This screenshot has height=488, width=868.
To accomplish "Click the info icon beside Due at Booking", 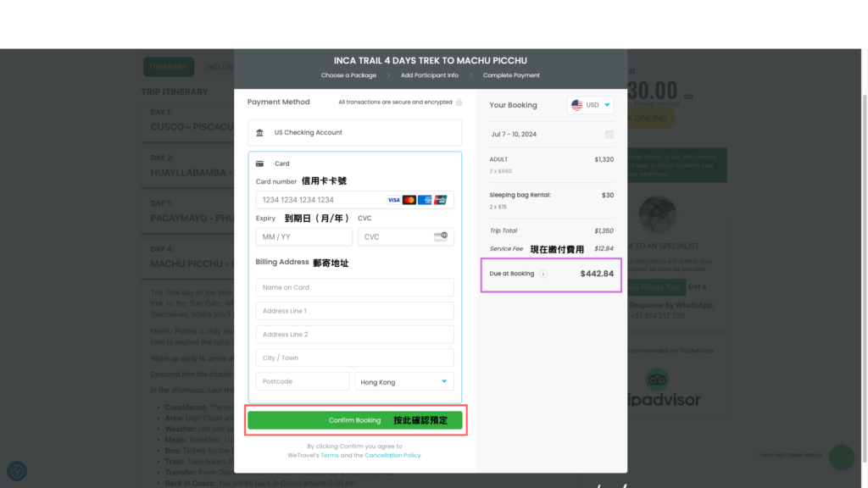I will pyautogui.click(x=543, y=274).
